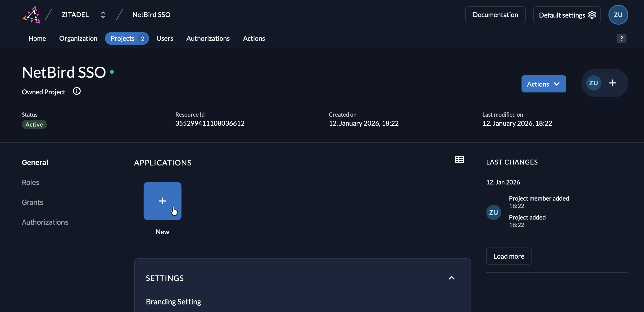Viewport: 644px width, 312px height.
Task: Click the ZU avatar in Last Changes
Action: pyautogui.click(x=494, y=212)
